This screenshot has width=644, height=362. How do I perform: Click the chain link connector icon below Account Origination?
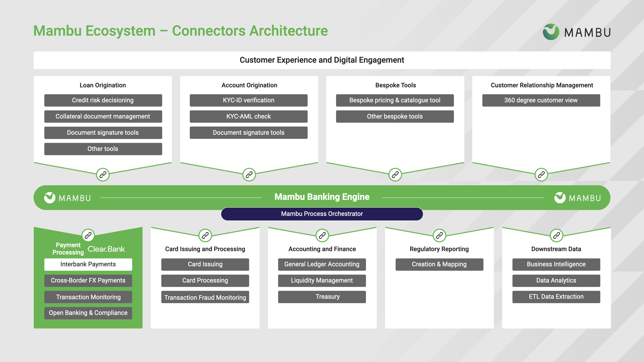pyautogui.click(x=249, y=173)
